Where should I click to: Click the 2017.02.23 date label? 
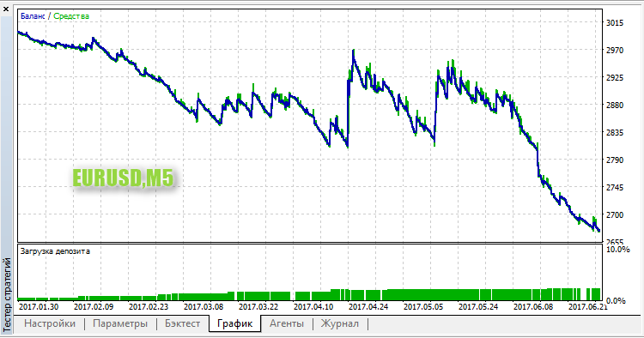149,307
